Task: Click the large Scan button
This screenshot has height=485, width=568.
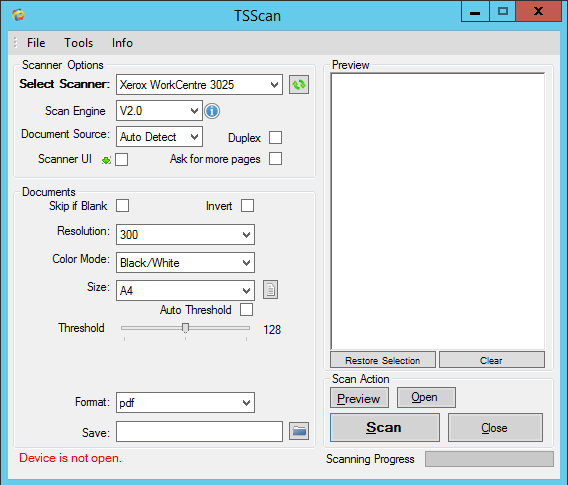Action: point(385,427)
